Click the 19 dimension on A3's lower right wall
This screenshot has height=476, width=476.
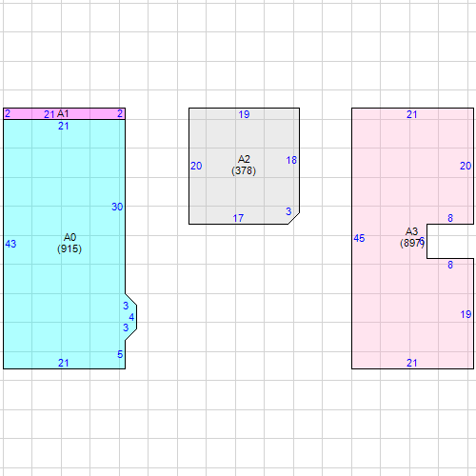click(466, 314)
